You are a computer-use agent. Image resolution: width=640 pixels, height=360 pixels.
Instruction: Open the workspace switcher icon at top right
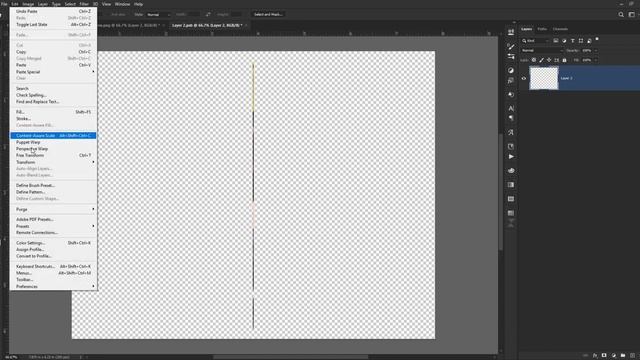631,14
